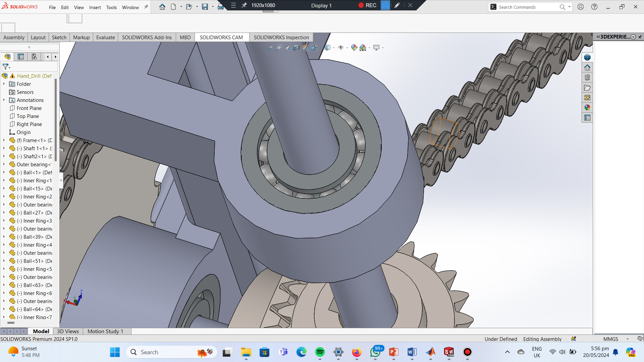The image size is (644, 362).
Task: Select the Zoom to Area tool
Action: click(x=279, y=48)
